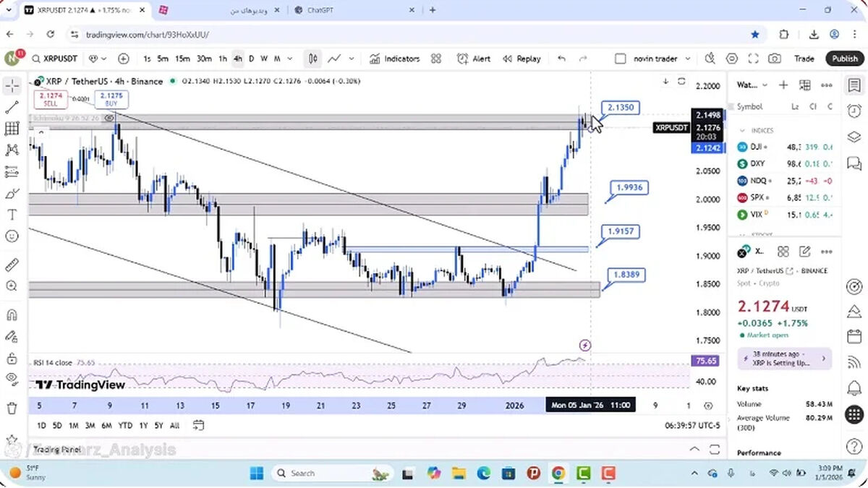Image resolution: width=868 pixels, height=488 pixels.
Task: Add symbol to watchlist plus icon
Action: tap(783, 85)
